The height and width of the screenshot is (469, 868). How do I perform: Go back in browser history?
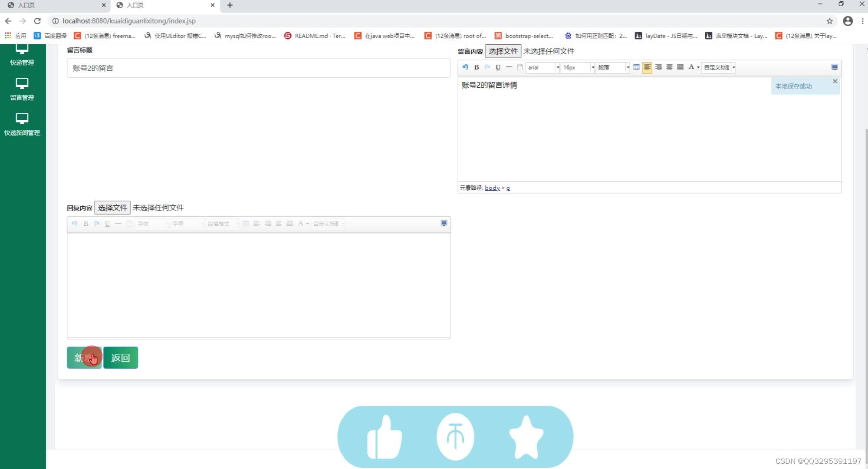[8, 21]
